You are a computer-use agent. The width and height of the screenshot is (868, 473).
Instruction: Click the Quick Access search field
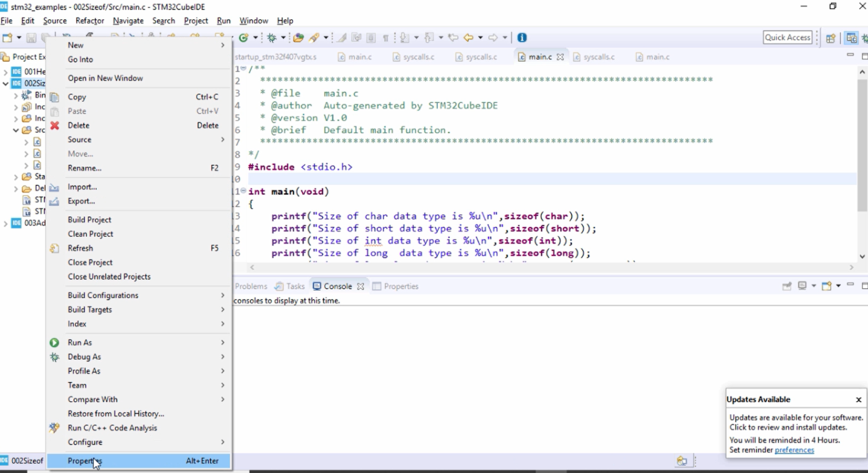click(x=788, y=38)
